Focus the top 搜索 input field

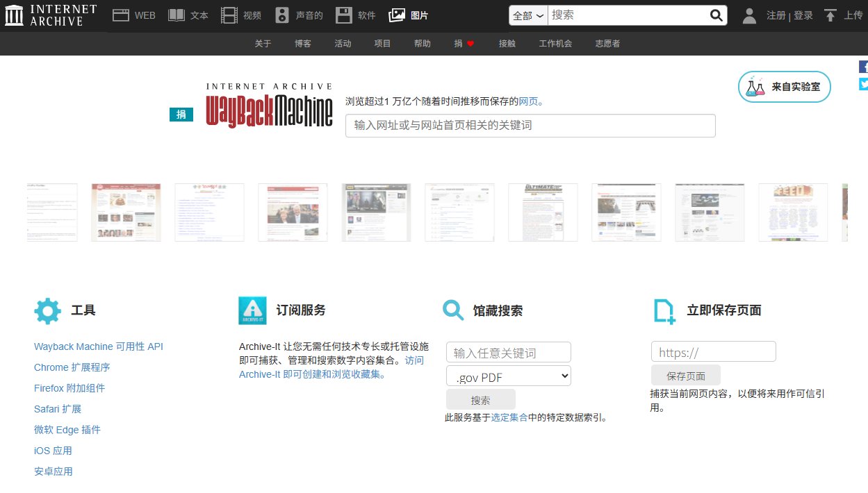(x=628, y=15)
